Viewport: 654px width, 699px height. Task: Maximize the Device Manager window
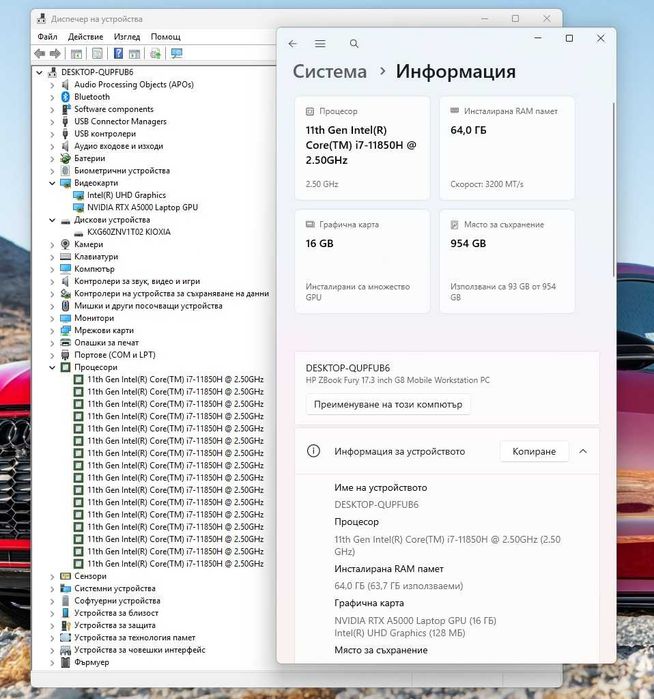[515, 19]
